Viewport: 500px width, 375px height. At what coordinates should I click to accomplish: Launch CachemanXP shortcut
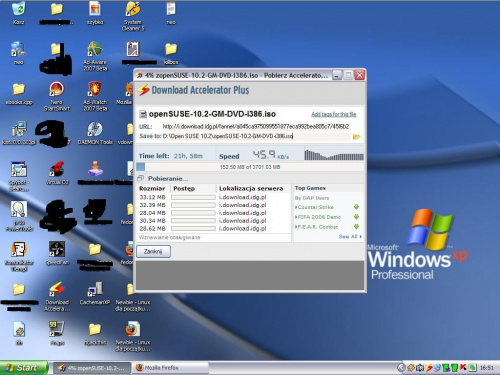(x=95, y=293)
